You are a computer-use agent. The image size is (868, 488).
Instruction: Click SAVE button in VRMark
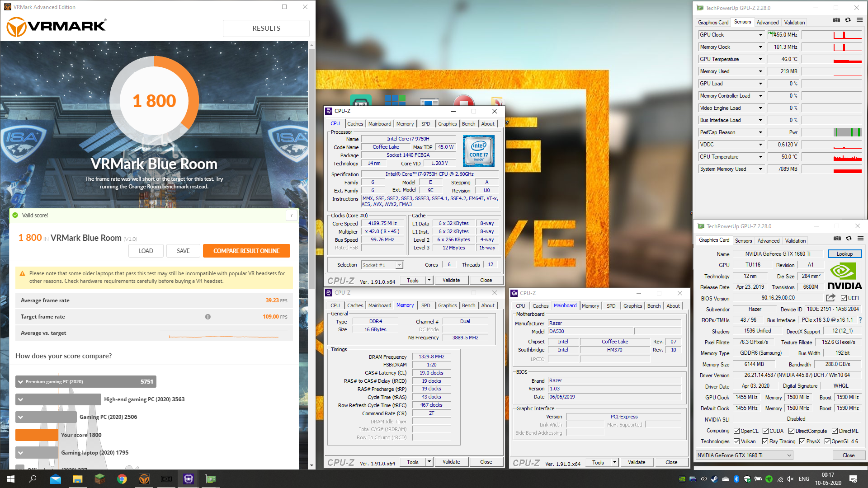coord(183,251)
